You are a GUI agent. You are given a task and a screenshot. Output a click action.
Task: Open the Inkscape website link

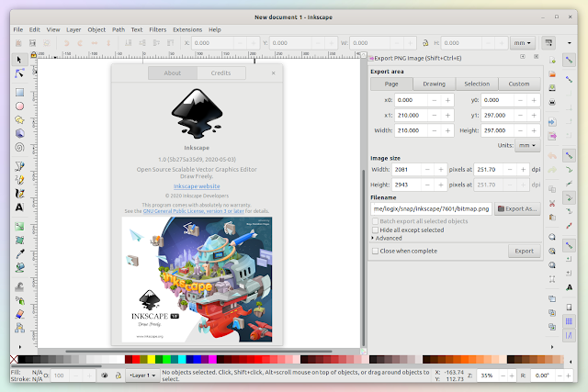point(197,186)
